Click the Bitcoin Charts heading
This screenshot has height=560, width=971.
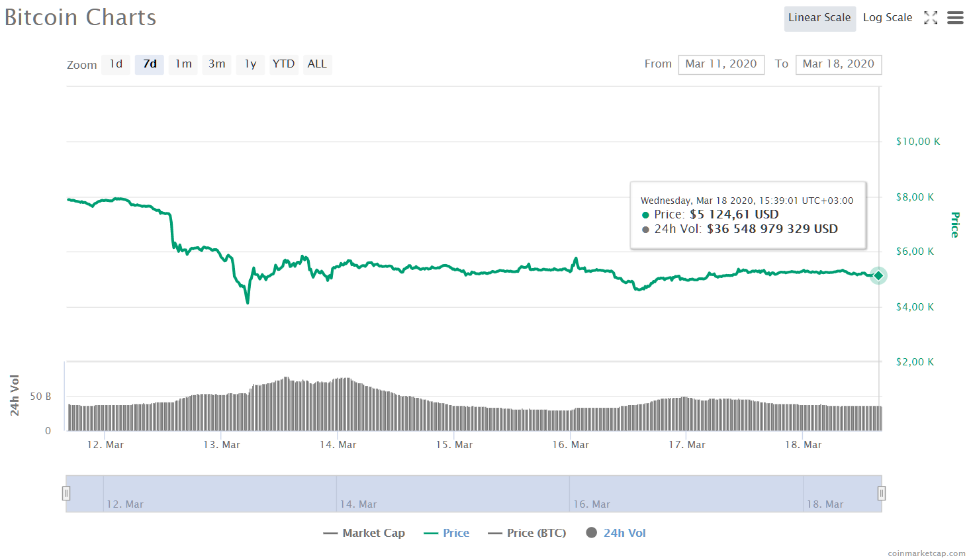tap(80, 17)
